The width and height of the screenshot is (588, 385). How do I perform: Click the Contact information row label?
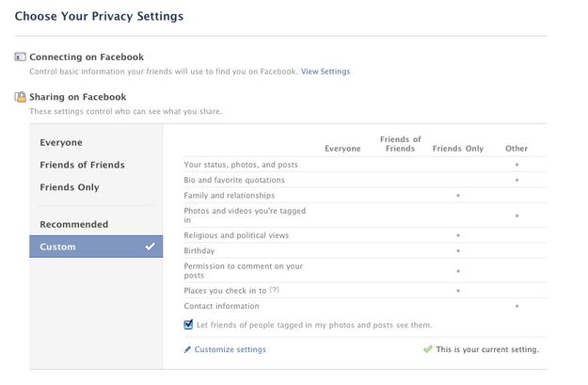(221, 306)
